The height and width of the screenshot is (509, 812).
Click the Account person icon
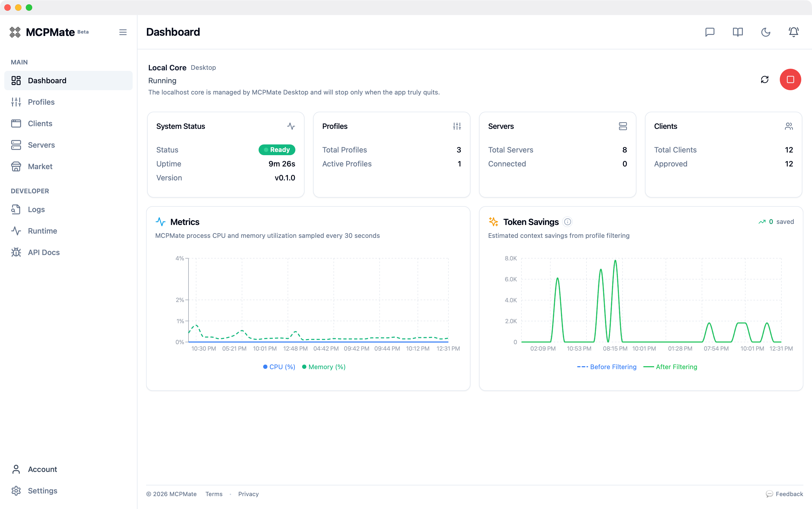(16, 469)
